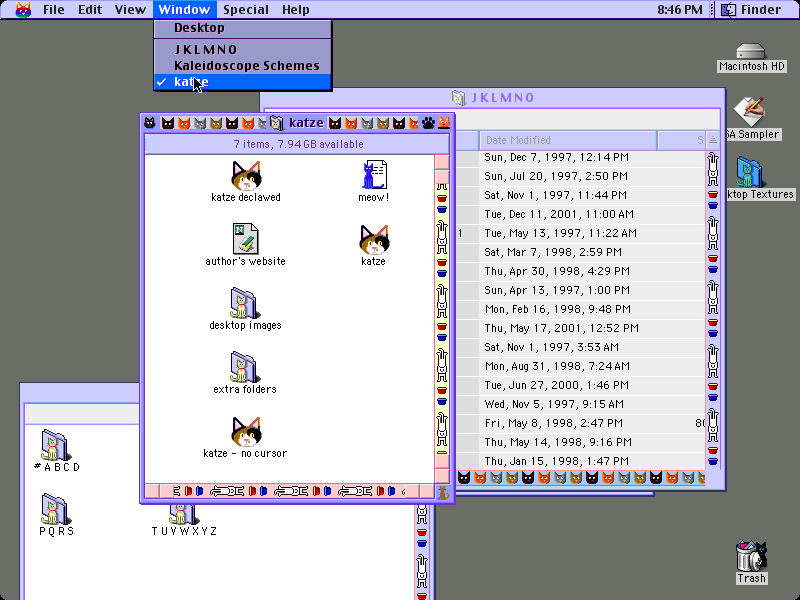This screenshot has width=800, height=600.
Task: Close the open Window menu
Action: 184,9
